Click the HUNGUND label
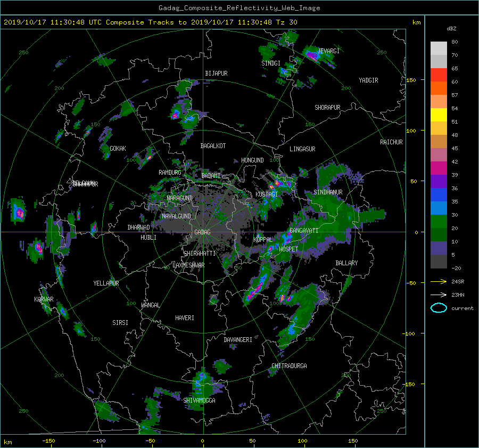This screenshot has height=448, width=479. (252, 160)
